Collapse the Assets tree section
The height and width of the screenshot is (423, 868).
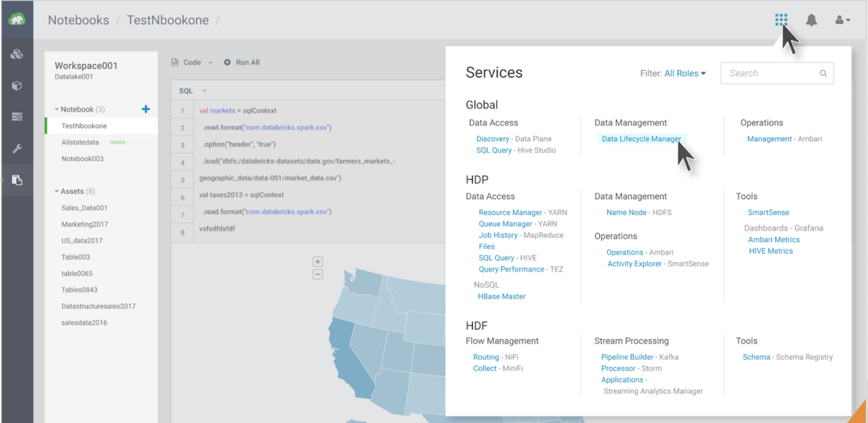57,191
